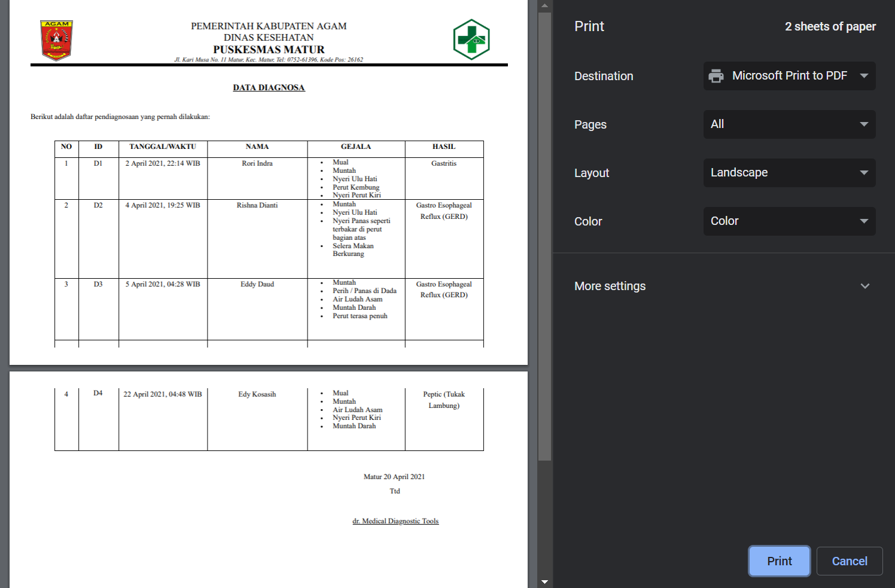
Task: Expand the More settings section
Action: [x=864, y=286]
